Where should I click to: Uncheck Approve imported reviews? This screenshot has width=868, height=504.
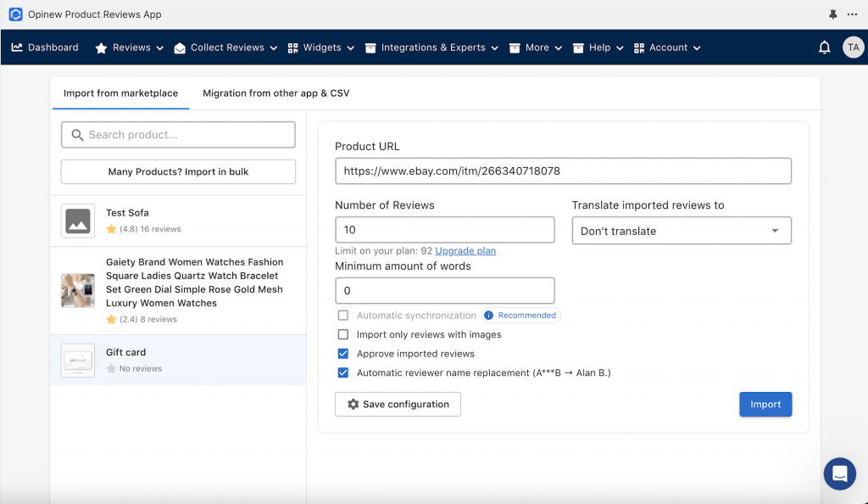tap(343, 354)
